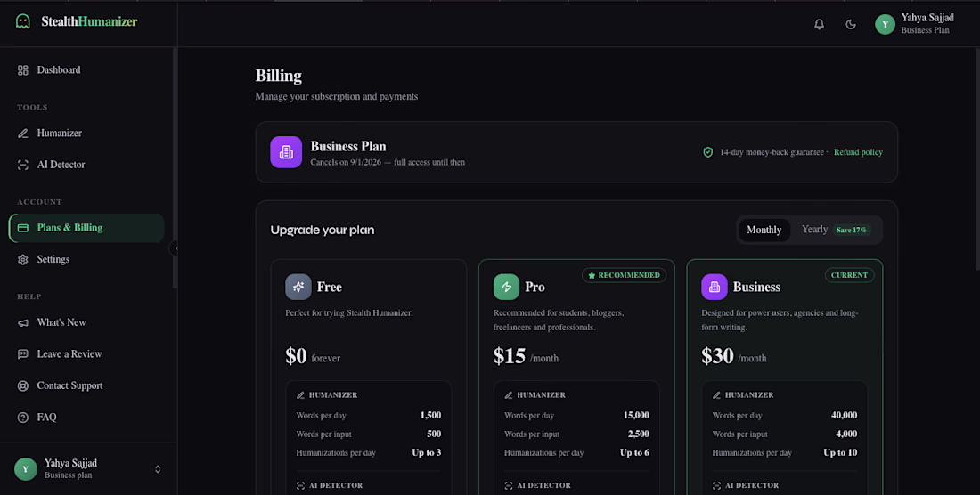The width and height of the screenshot is (980, 495).
Task: Click the Free plan $0 price
Action: [297, 356]
